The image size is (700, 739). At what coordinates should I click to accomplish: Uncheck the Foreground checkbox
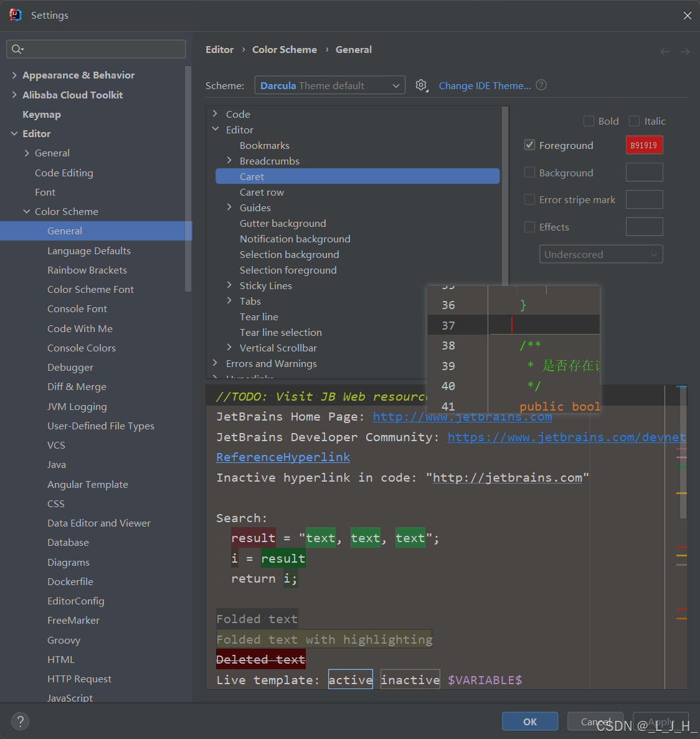point(529,145)
